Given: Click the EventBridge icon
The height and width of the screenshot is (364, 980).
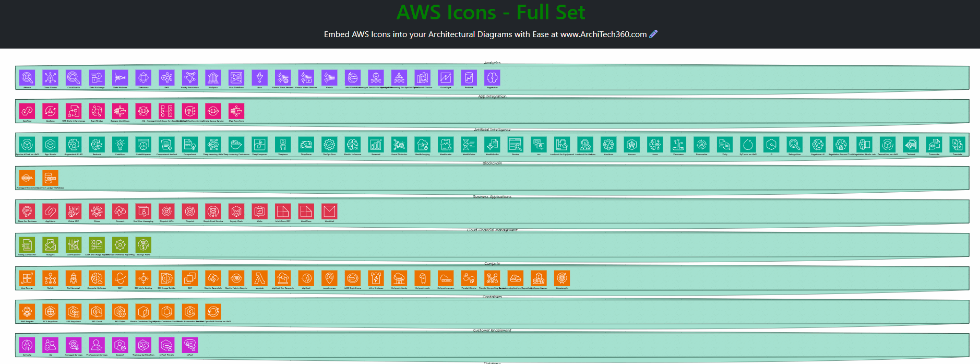Looking at the screenshot, I should click(97, 111).
